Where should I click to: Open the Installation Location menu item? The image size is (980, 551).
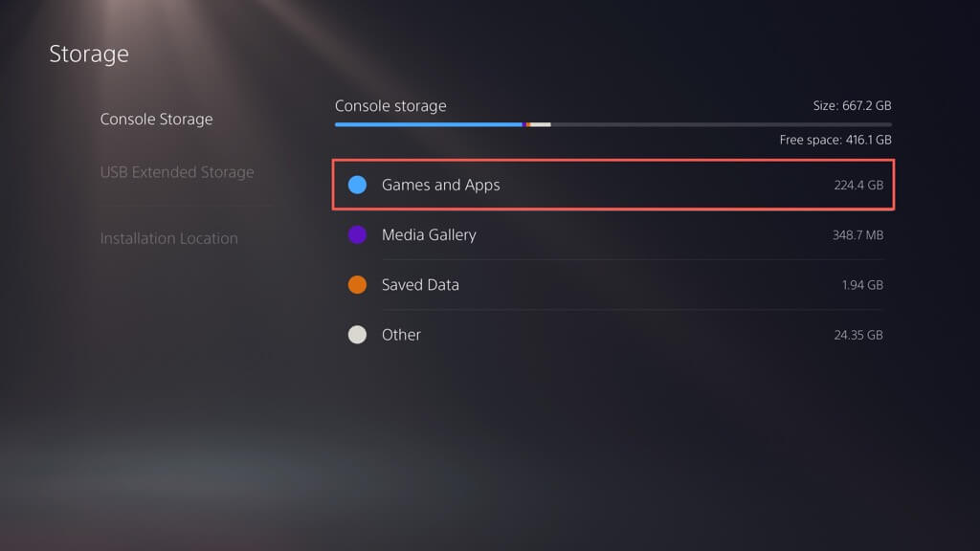coord(168,238)
